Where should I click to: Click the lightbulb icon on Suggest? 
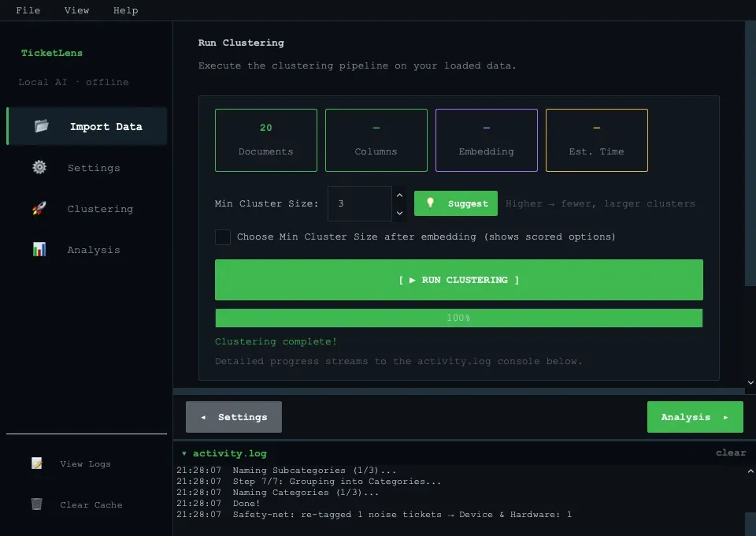click(x=431, y=203)
